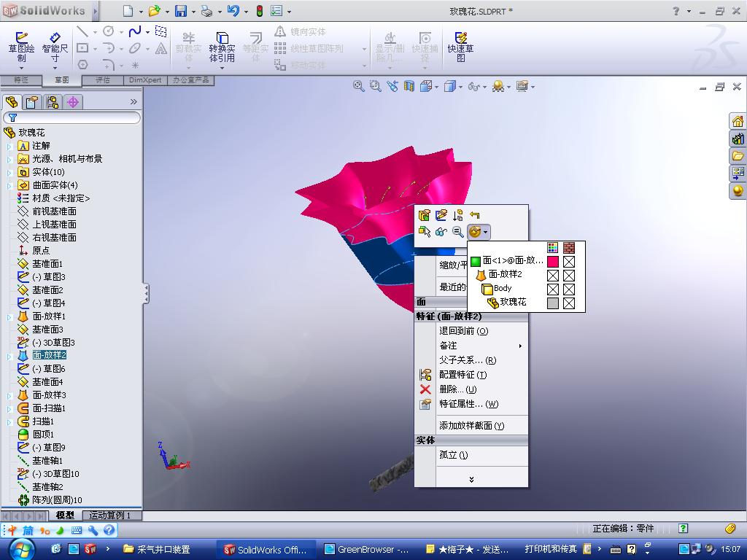Expand the 扫描1 feature node
Screen dimensions: 747x560
(x=9, y=422)
